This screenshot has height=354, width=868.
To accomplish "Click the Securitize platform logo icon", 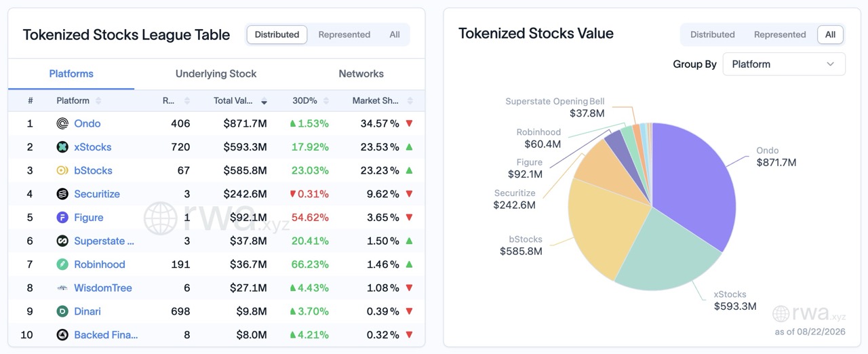I will pos(62,194).
